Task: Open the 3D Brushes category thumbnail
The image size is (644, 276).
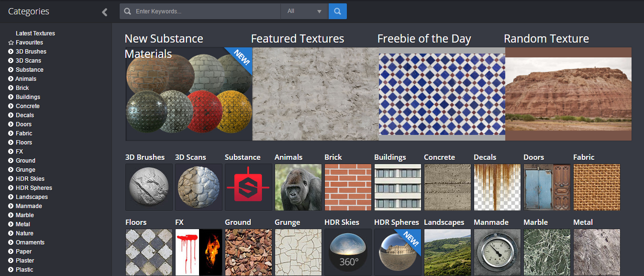Action: (149, 187)
